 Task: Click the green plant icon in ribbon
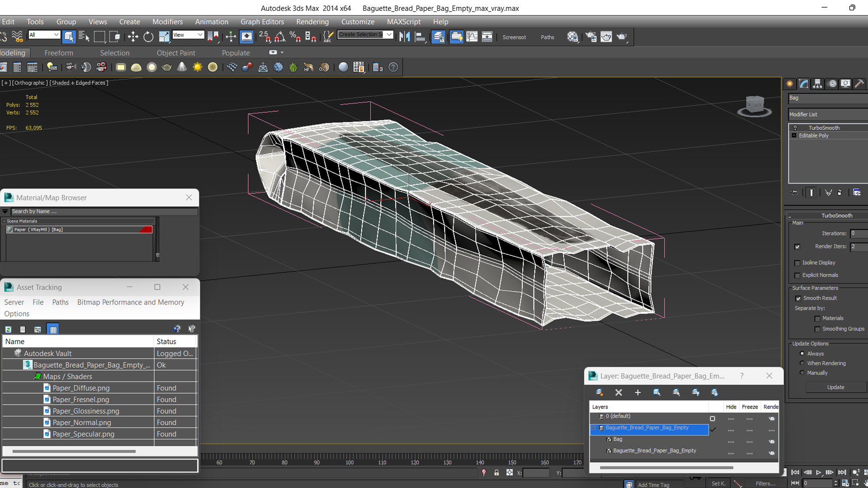293,67
